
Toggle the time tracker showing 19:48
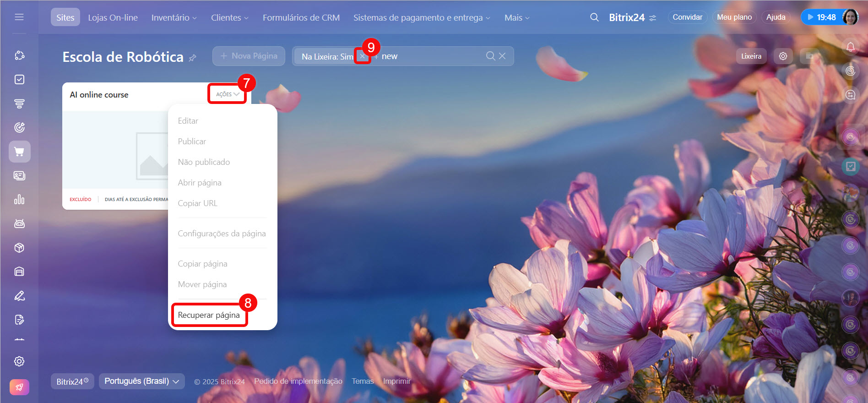[x=821, y=17]
